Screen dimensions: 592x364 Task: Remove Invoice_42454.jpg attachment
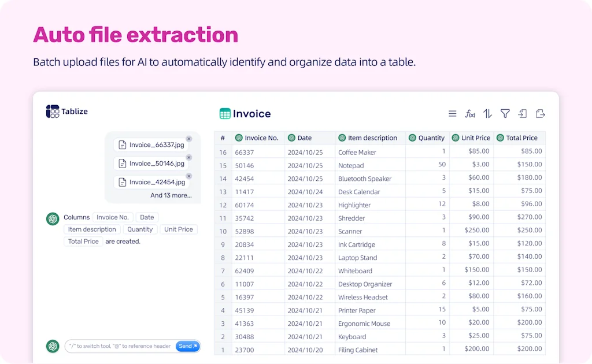click(189, 176)
